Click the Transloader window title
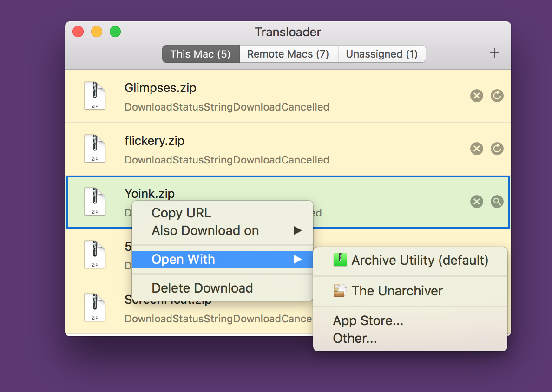Viewport: 552px width, 392px height. 288,32
